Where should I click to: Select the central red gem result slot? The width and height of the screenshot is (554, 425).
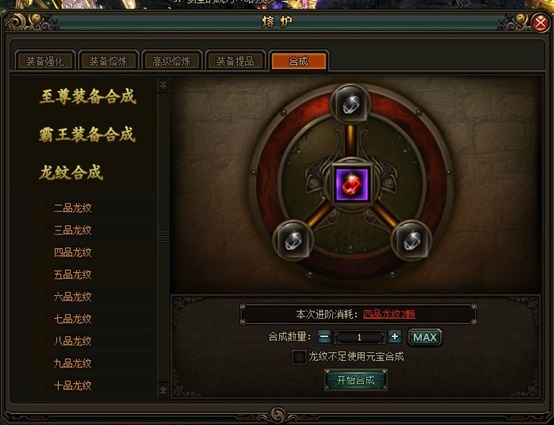click(352, 185)
